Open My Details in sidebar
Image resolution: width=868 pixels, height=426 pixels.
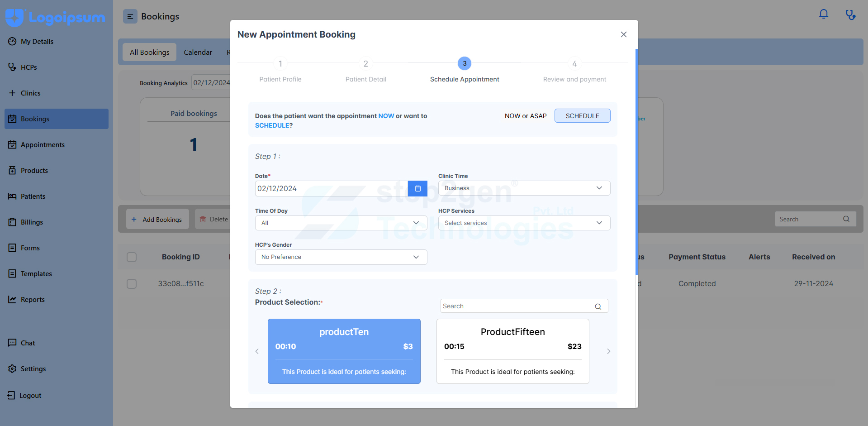click(x=57, y=41)
